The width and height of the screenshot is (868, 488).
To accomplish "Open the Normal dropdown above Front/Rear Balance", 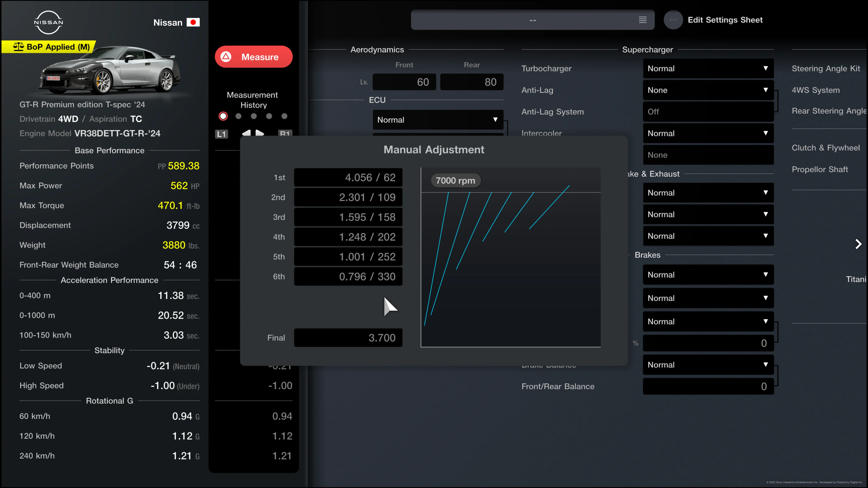I will coord(708,365).
